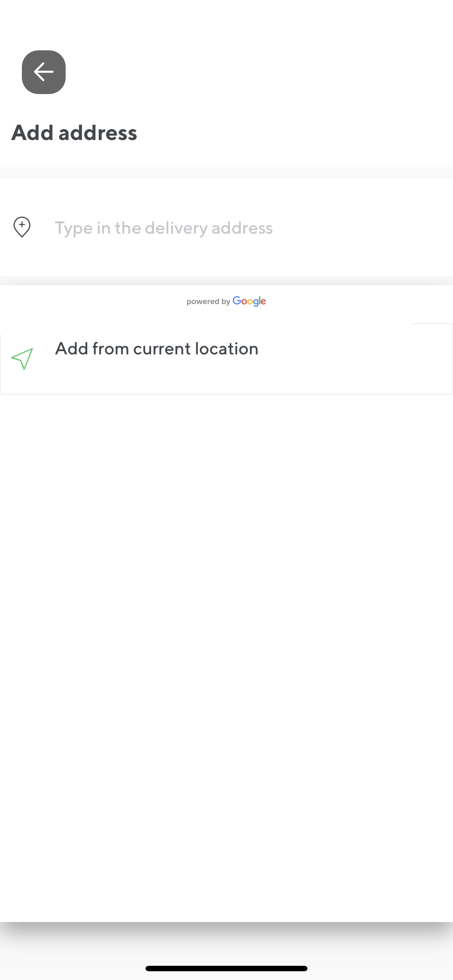Viewport: 453px width, 980px height.
Task: Tap the back arrow button
Action: pyautogui.click(x=43, y=72)
